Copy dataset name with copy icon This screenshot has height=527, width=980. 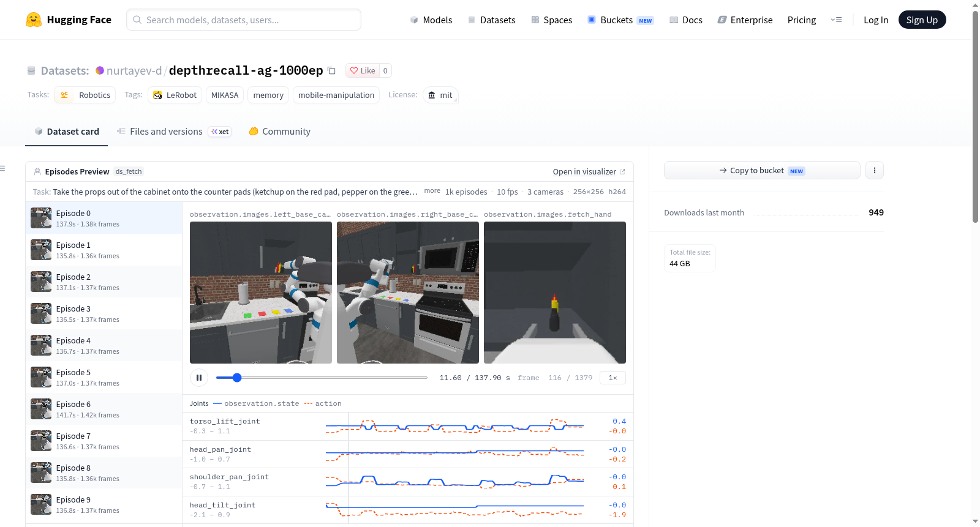331,70
